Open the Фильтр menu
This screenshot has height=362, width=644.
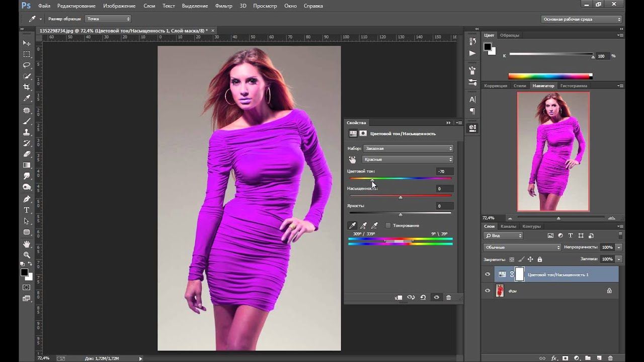coord(223,6)
